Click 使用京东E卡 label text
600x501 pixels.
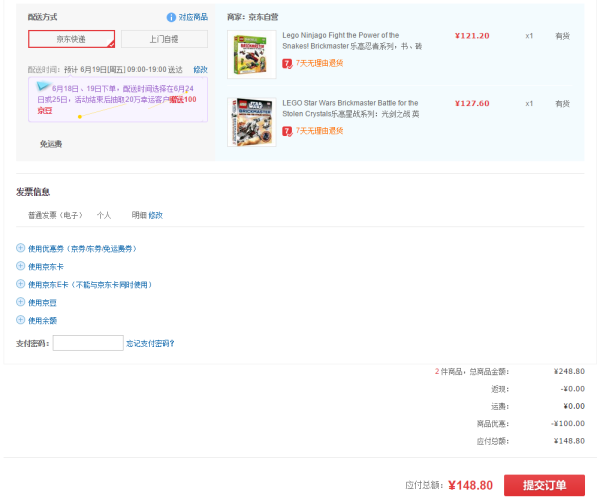(90, 285)
